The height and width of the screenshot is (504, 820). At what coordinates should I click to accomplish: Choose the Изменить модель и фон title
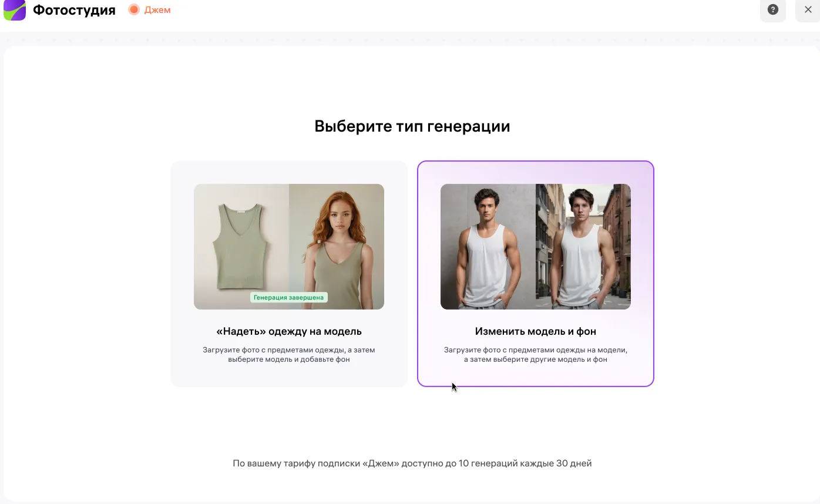coord(535,331)
